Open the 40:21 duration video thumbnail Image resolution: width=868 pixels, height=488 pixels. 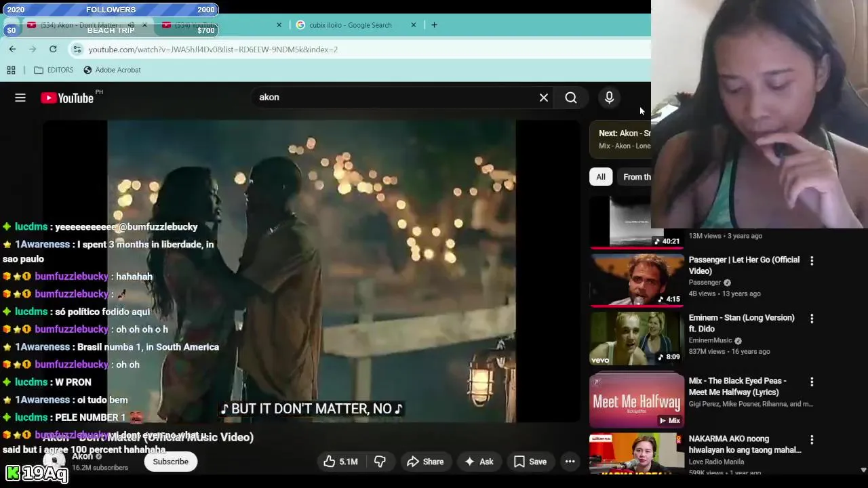[637, 222]
